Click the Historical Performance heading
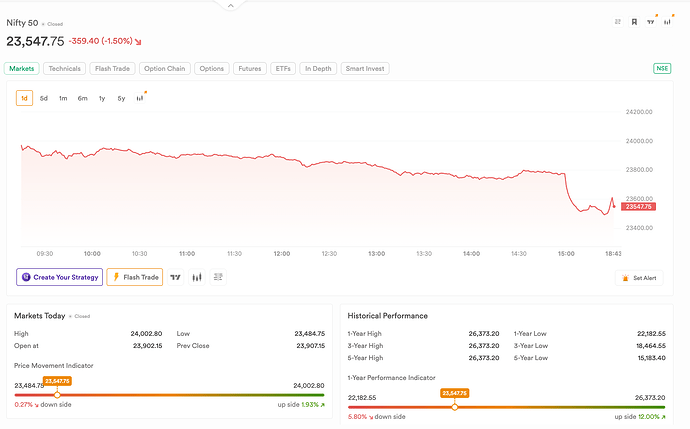Image resolution: width=690 pixels, height=429 pixels. pyautogui.click(x=388, y=315)
